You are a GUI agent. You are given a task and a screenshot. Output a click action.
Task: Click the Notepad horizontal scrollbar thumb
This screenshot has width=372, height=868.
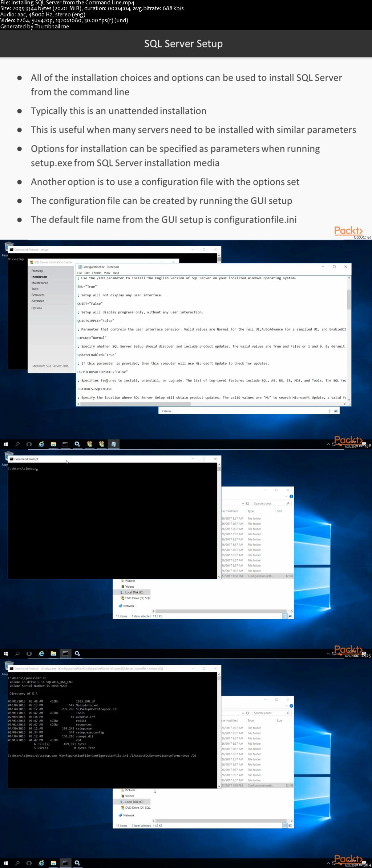(136, 404)
